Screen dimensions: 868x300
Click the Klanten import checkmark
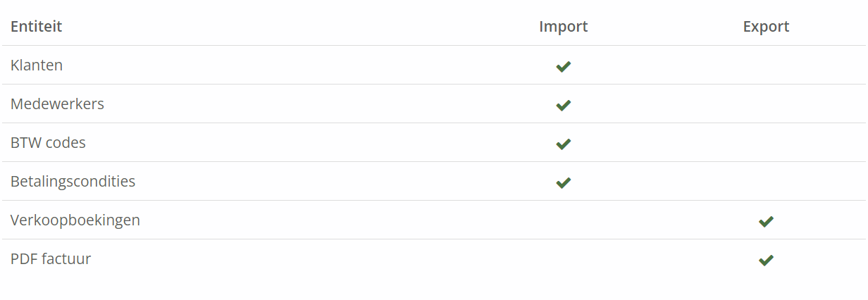(x=563, y=66)
